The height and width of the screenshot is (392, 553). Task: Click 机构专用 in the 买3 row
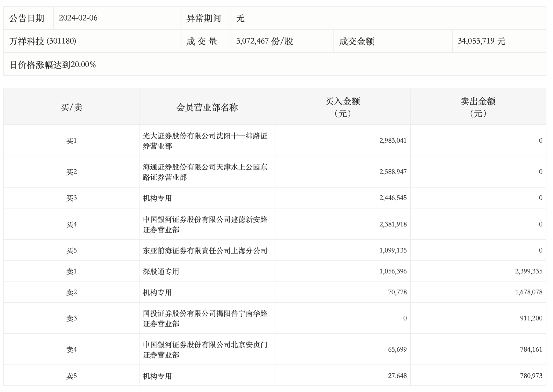click(x=157, y=198)
